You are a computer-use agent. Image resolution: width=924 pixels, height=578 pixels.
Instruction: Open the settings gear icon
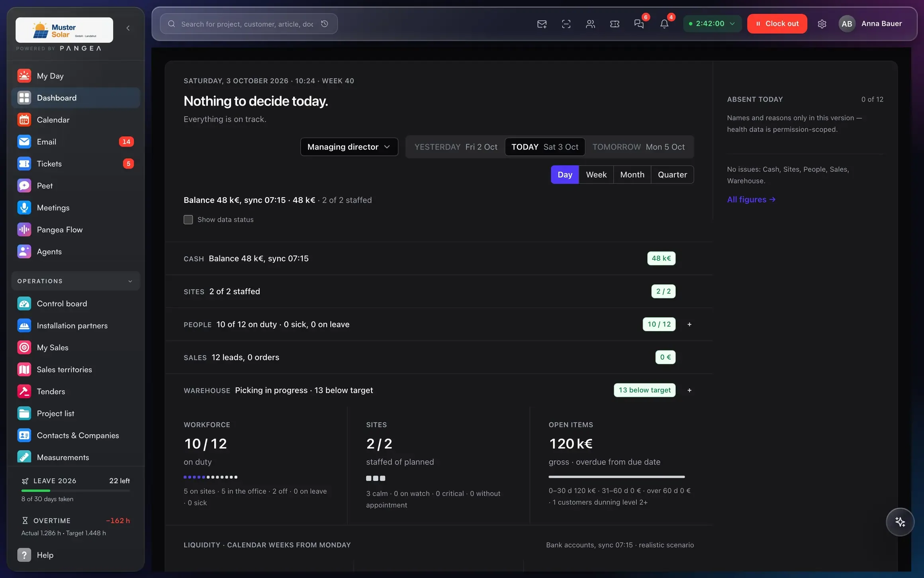click(x=822, y=24)
